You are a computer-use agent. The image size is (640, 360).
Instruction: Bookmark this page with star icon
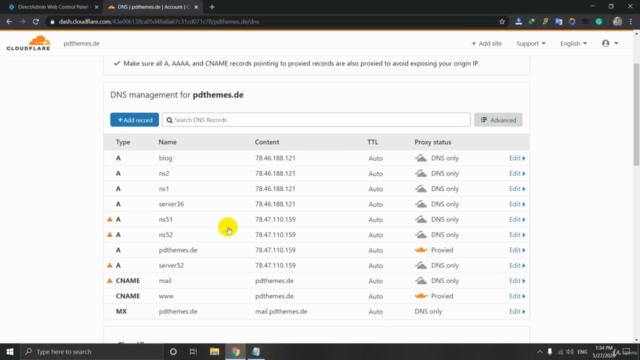pyautogui.click(x=502, y=22)
